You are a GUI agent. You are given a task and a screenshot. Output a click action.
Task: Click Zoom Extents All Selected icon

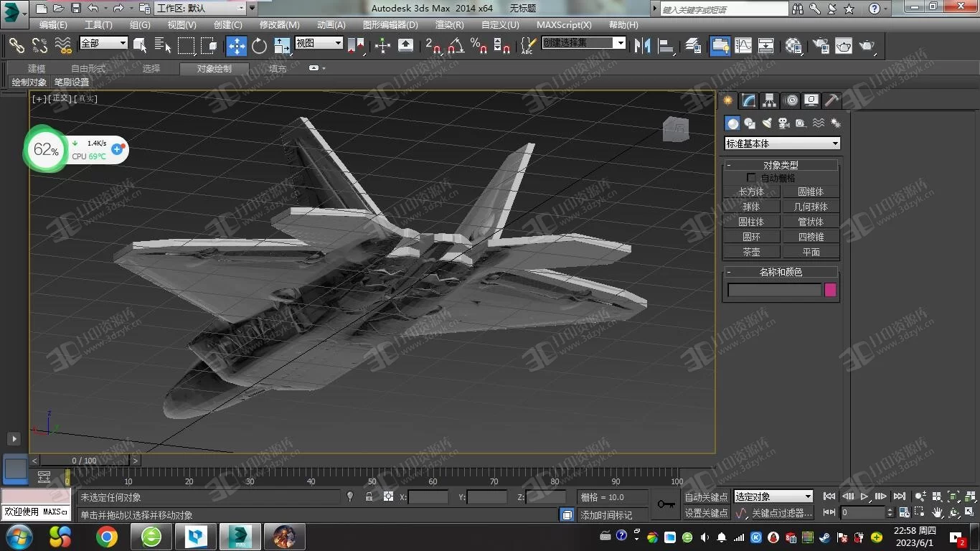click(969, 496)
